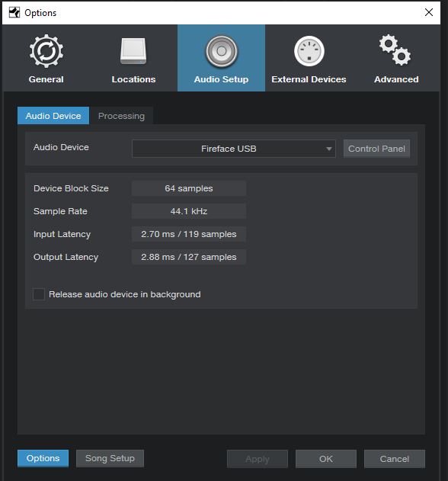448x481 pixels.
Task: Select the Locations drive icon
Action: 133,51
